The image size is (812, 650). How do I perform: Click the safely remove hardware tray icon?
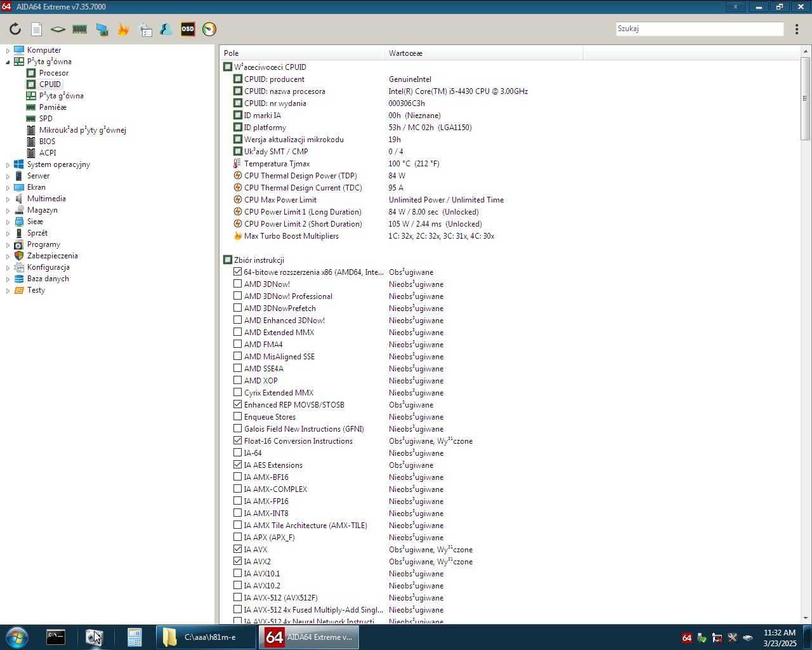point(702,638)
